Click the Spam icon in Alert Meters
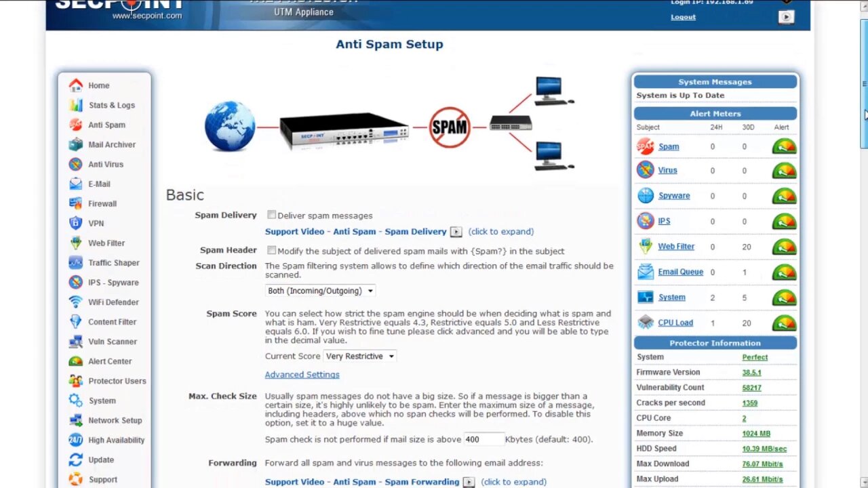Image resolution: width=868 pixels, height=488 pixels. point(645,146)
